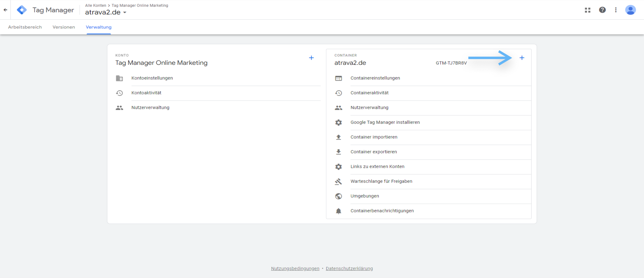The height and width of the screenshot is (278, 644).
Task: Switch to the Arbeitsbereich tab
Action: (x=25, y=27)
